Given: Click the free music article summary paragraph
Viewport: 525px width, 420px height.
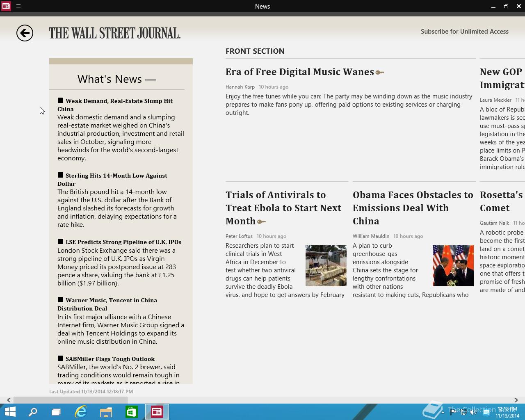Looking at the screenshot, I should pos(349,105).
